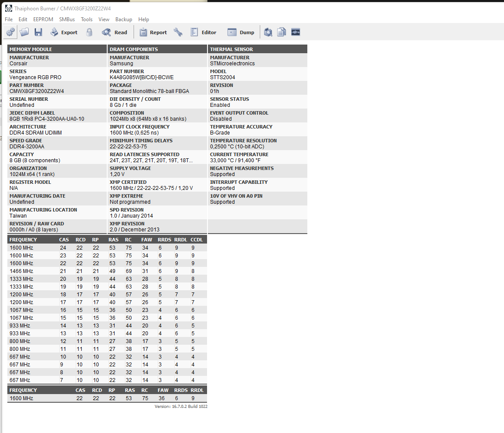Click the 1466 MHz timing row
504x433 pixels.
[x=107, y=271]
